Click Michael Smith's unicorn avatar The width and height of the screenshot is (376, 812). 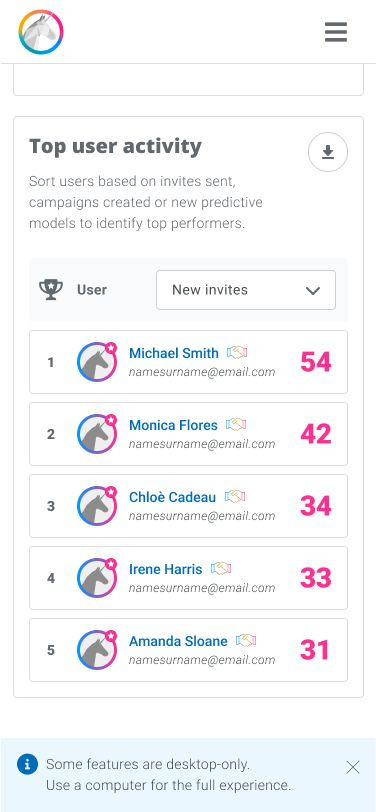click(97, 362)
